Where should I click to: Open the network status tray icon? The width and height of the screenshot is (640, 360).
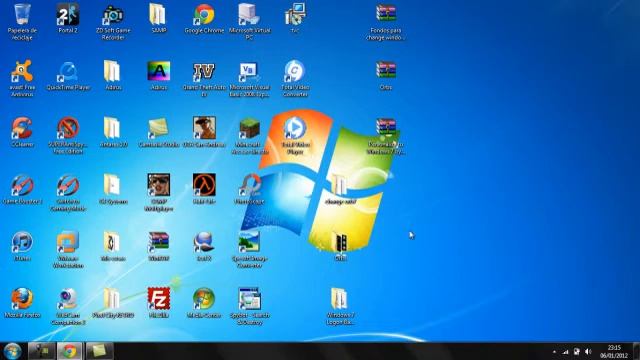pyautogui.click(x=565, y=351)
